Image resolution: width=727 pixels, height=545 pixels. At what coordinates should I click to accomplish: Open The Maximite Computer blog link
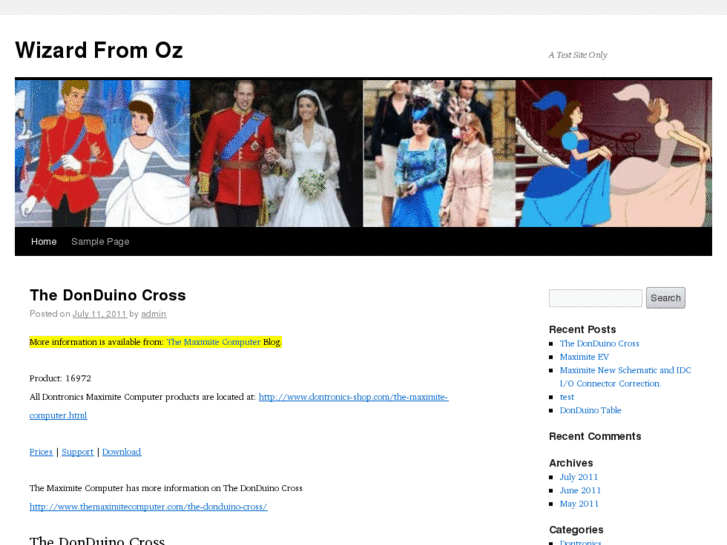pyautogui.click(x=214, y=342)
